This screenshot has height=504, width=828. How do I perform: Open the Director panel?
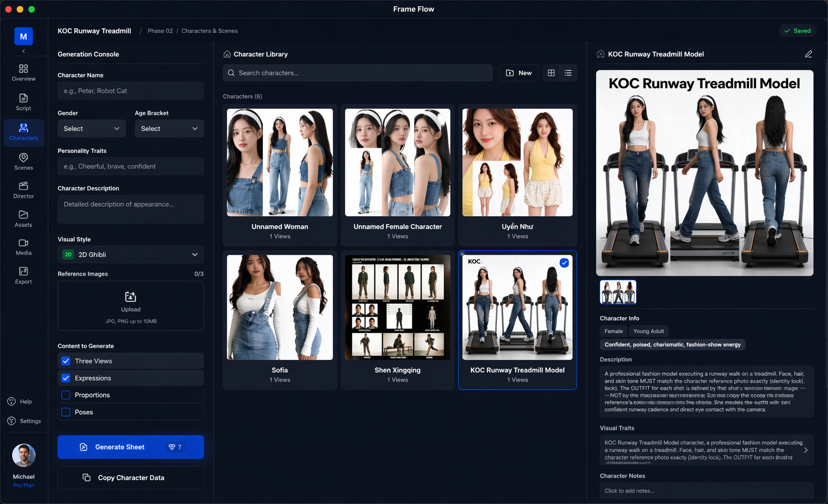(23, 189)
